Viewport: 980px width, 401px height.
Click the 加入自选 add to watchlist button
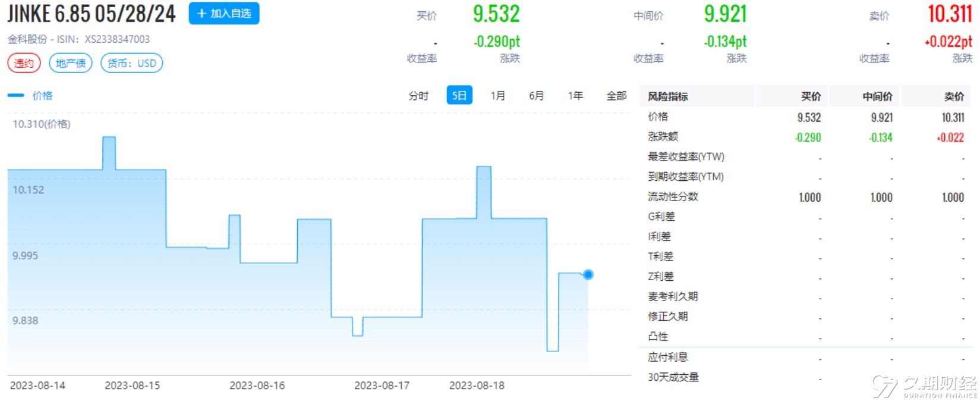click(224, 14)
